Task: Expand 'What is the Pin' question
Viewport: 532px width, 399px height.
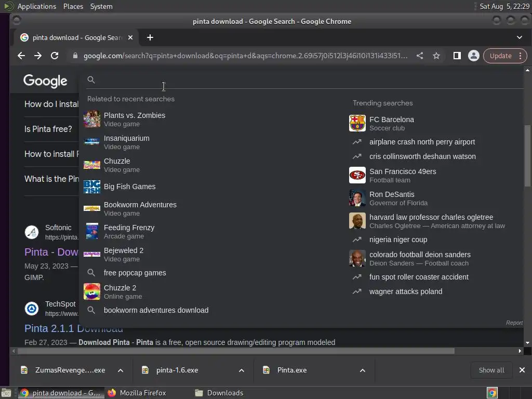Action: [51, 179]
